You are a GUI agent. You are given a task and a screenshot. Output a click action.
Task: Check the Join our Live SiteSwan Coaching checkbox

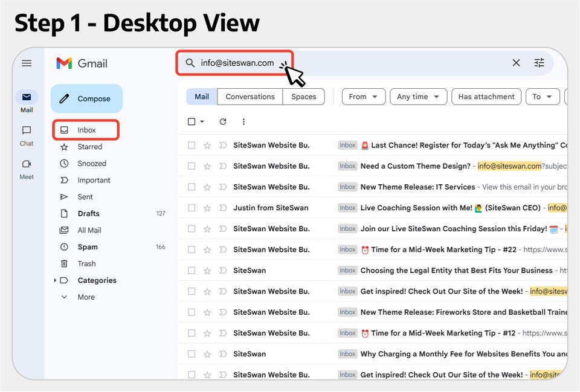(192, 229)
